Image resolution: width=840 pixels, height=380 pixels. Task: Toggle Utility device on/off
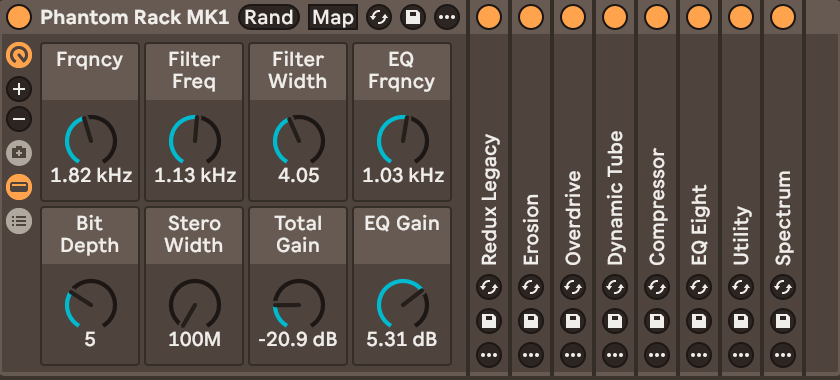coord(741,17)
